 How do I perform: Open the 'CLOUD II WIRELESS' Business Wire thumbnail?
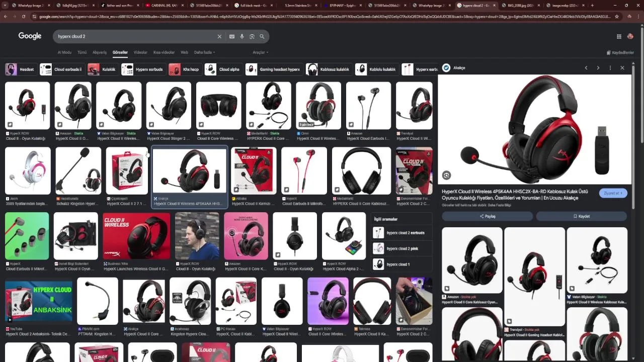pos(136,236)
